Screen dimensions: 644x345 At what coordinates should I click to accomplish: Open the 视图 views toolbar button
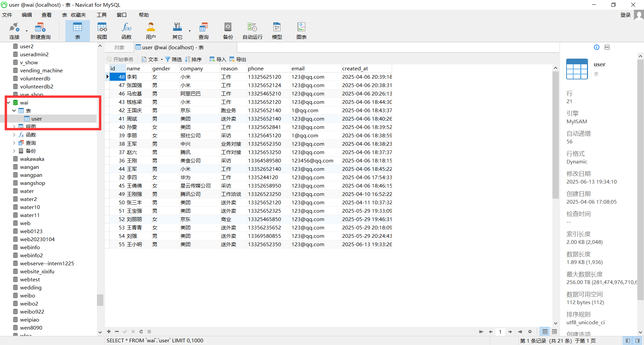point(102,31)
